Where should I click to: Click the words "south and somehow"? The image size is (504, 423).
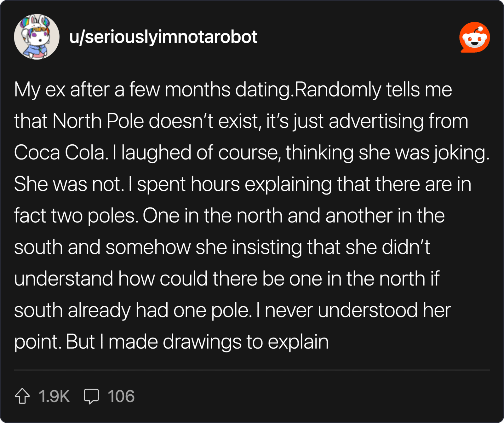tap(102, 247)
